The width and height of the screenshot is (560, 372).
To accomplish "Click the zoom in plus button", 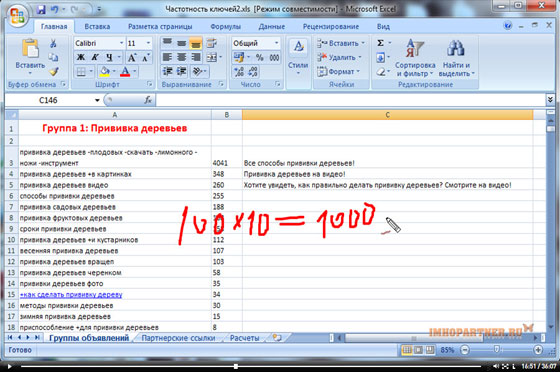I will (x=538, y=350).
